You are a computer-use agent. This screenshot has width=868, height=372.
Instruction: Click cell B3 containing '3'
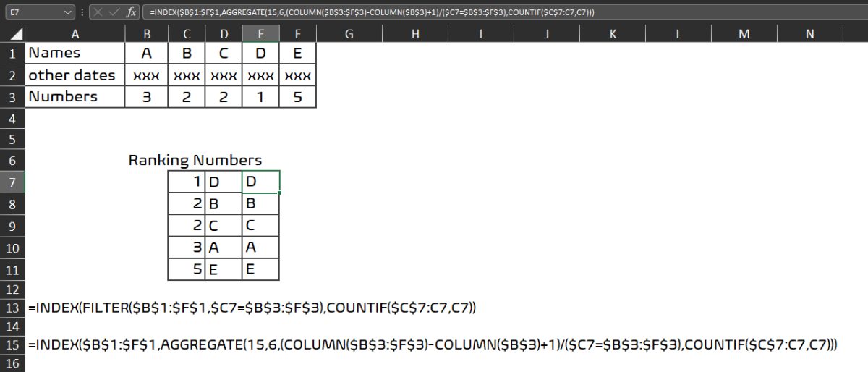[x=147, y=96]
